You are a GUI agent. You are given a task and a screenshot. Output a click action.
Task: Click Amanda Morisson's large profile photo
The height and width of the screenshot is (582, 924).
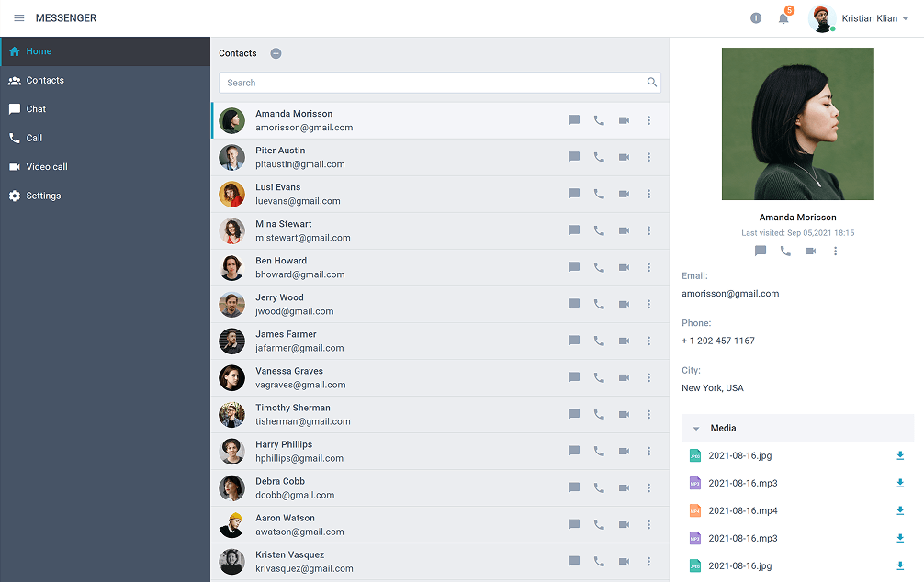pyautogui.click(x=798, y=124)
